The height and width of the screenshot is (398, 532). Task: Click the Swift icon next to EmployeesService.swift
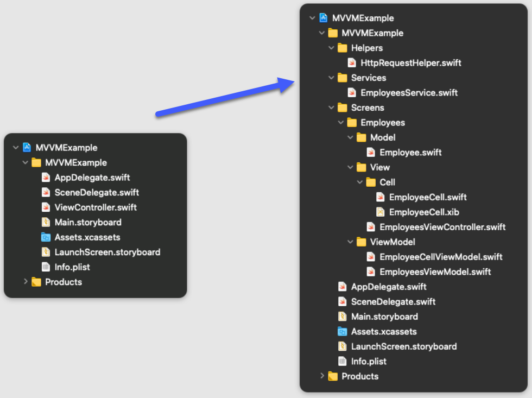click(352, 93)
